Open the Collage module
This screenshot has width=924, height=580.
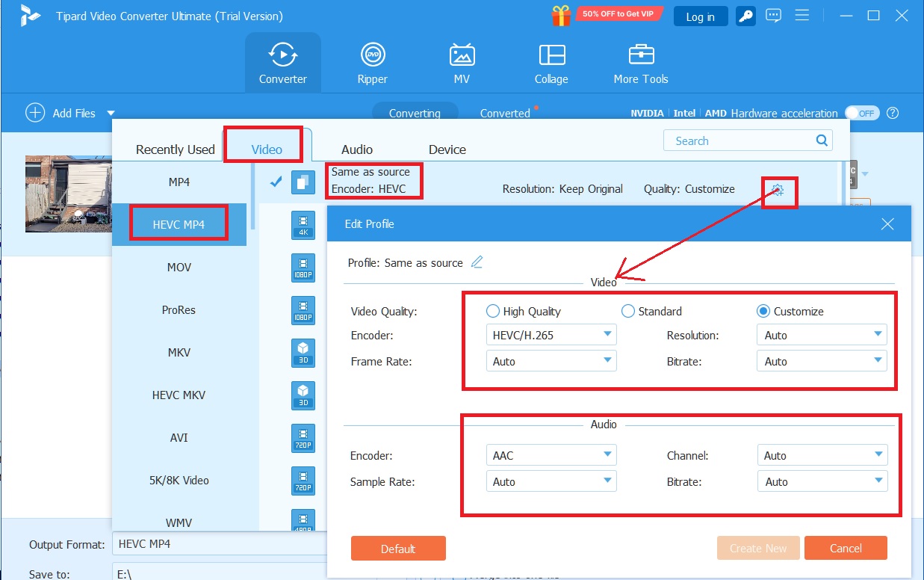tap(551, 63)
